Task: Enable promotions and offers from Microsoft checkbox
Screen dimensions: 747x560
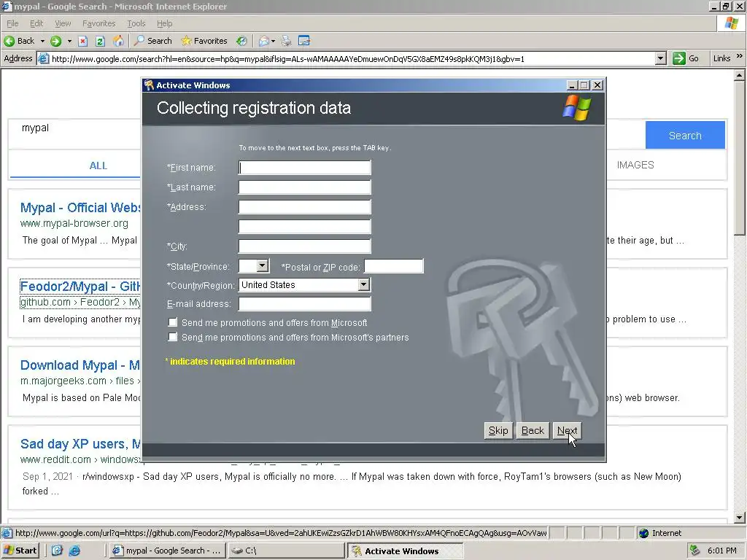Action: (172, 322)
